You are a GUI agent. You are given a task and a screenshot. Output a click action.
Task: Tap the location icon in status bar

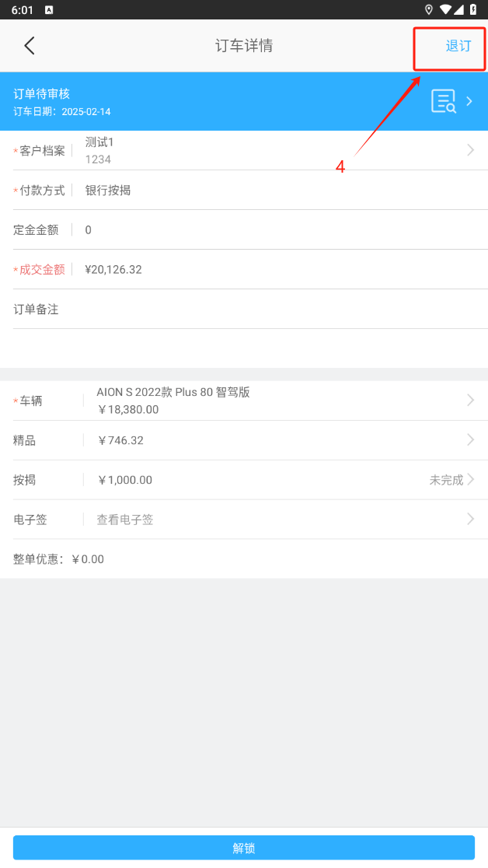point(429,9)
